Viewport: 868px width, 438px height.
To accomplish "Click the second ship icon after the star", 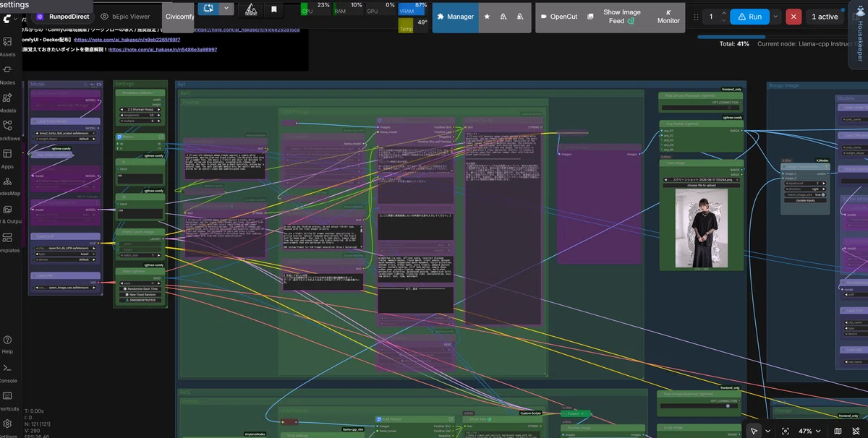I will (x=519, y=16).
